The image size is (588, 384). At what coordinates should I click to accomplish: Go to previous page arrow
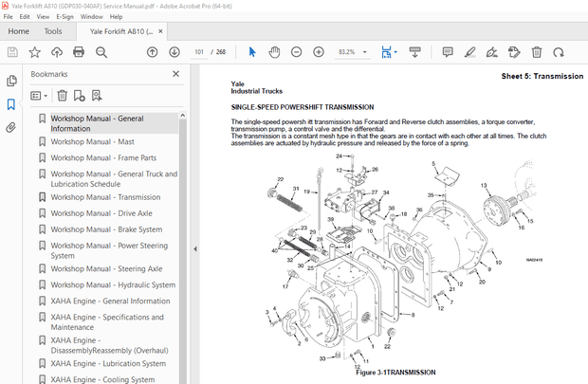click(x=153, y=52)
